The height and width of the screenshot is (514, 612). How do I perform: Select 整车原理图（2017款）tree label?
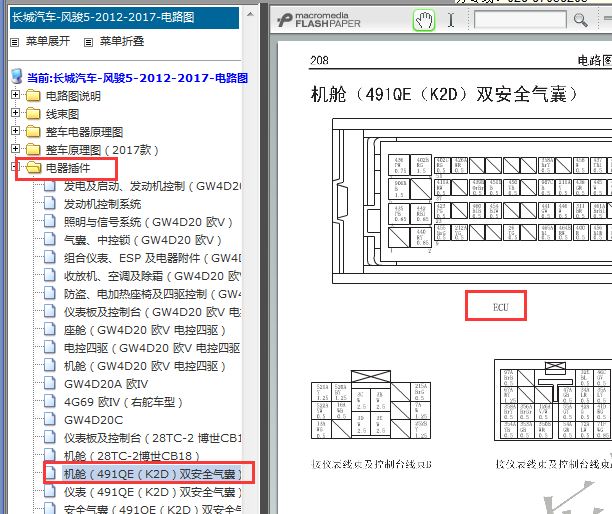point(102,150)
